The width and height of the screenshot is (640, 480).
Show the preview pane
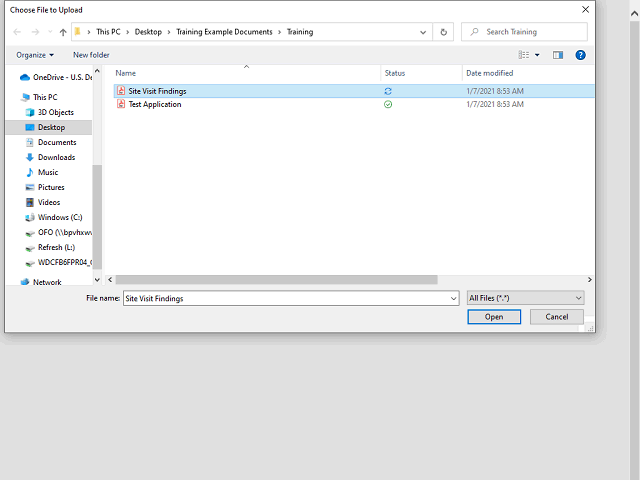[558, 55]
